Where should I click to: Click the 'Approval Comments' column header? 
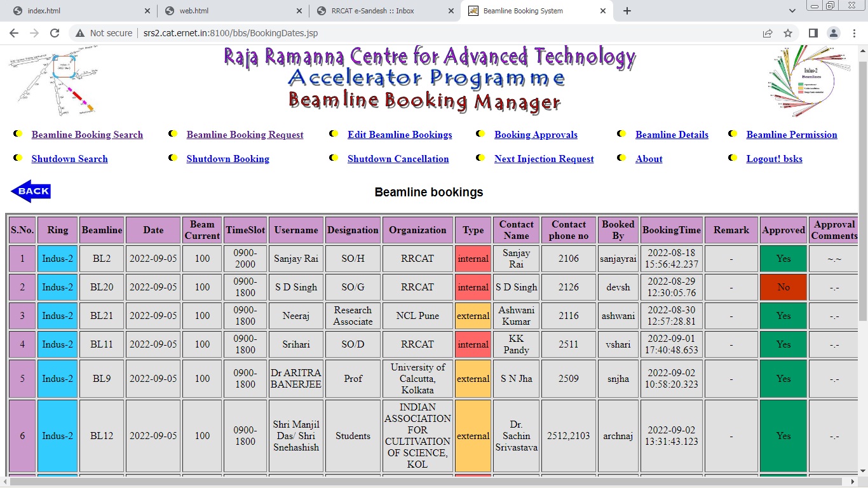834,230
